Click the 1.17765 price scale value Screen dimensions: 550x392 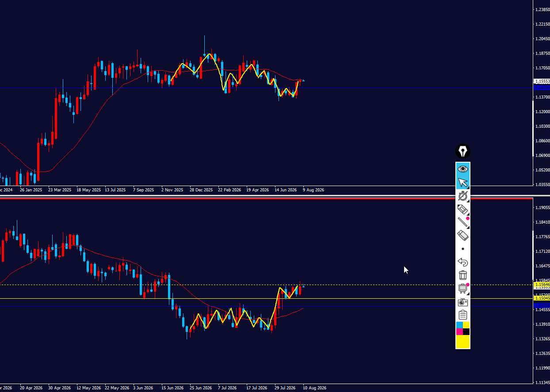(x=542, y=236)
